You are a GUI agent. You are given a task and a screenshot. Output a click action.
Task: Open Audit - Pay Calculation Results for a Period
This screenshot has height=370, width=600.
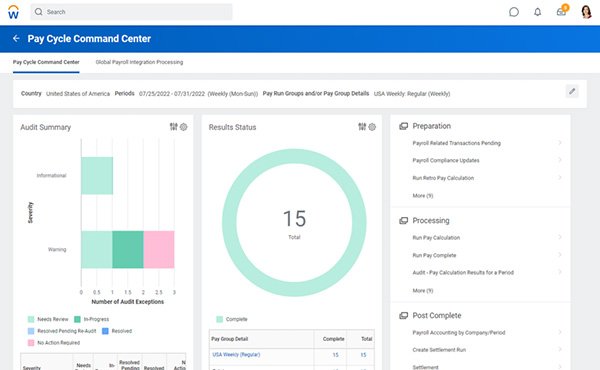click(x=463, y=272)
